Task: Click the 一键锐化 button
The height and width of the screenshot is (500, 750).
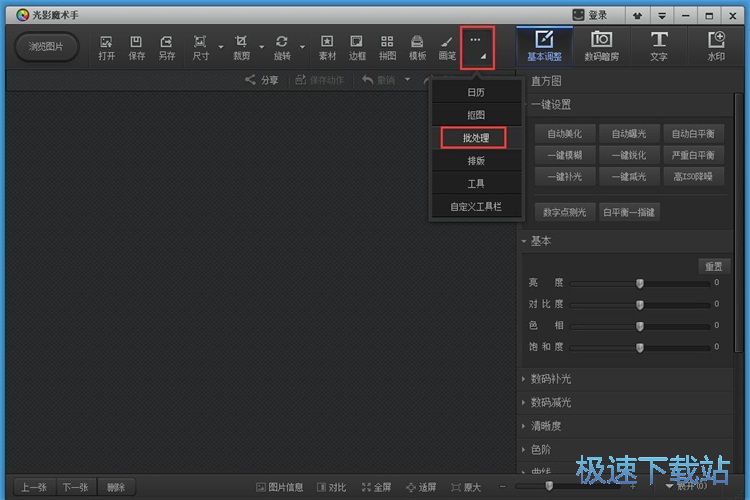Action: [629, 156]
